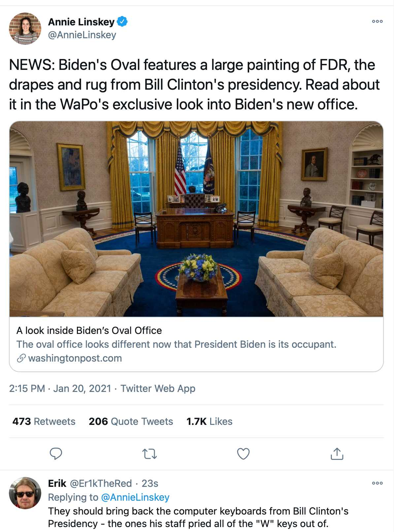Open the tweet timestamp 2:15 PM Jan 20, 2021

click(60, 388)
